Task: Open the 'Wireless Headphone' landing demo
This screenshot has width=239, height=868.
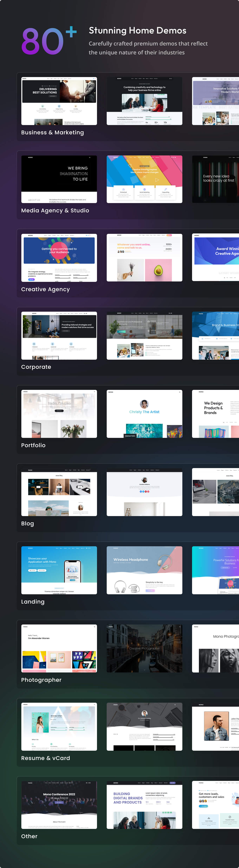Action: click(144, 570)
